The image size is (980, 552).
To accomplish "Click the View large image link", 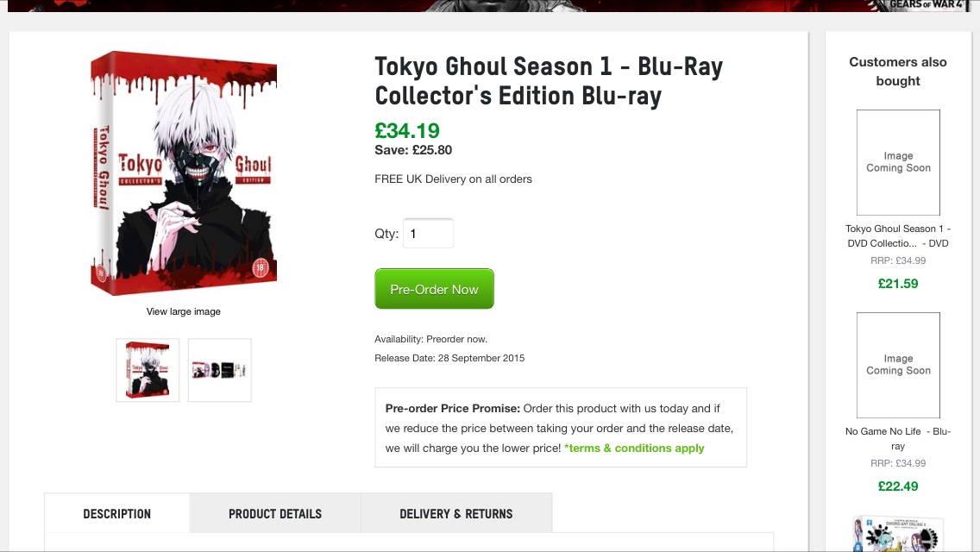I will coord(184,311).
